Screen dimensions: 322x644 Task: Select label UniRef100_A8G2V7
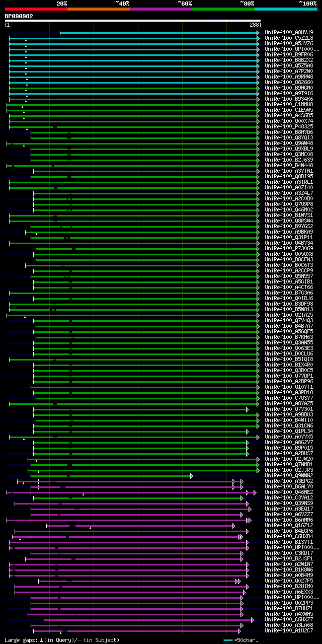pos(289,443)
